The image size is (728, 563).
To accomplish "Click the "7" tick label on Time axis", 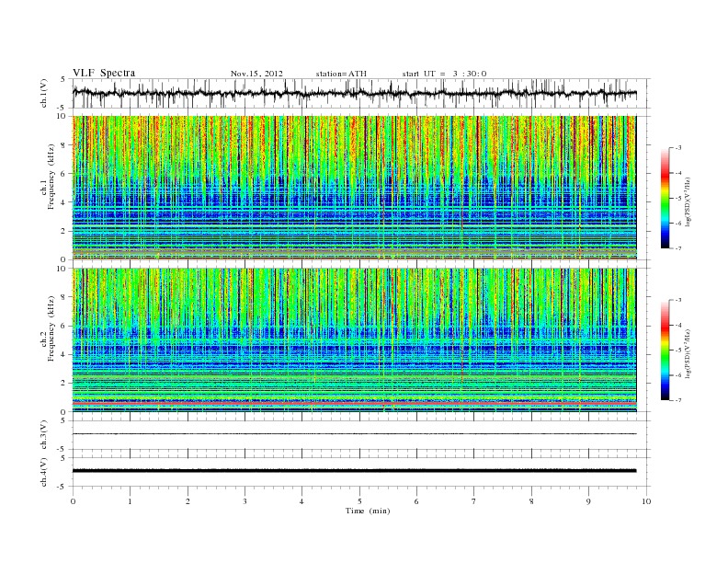I will (x=474, y=501).
